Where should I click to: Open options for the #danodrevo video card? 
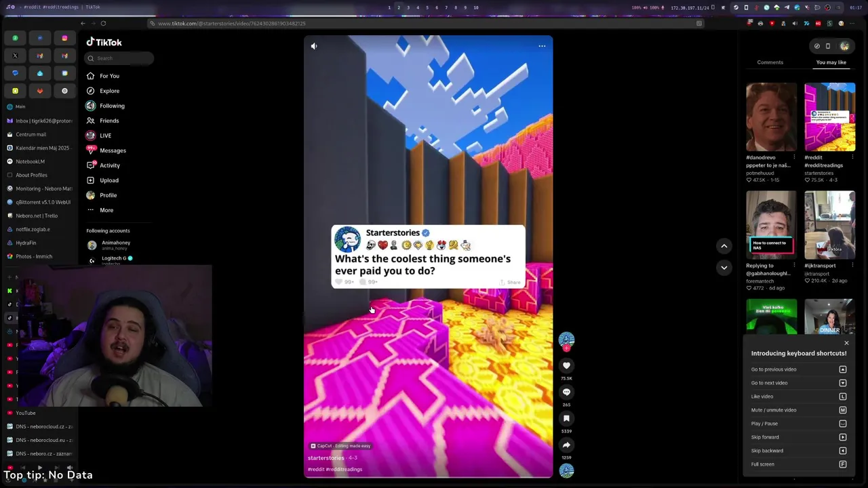click(x=794, y=157)
